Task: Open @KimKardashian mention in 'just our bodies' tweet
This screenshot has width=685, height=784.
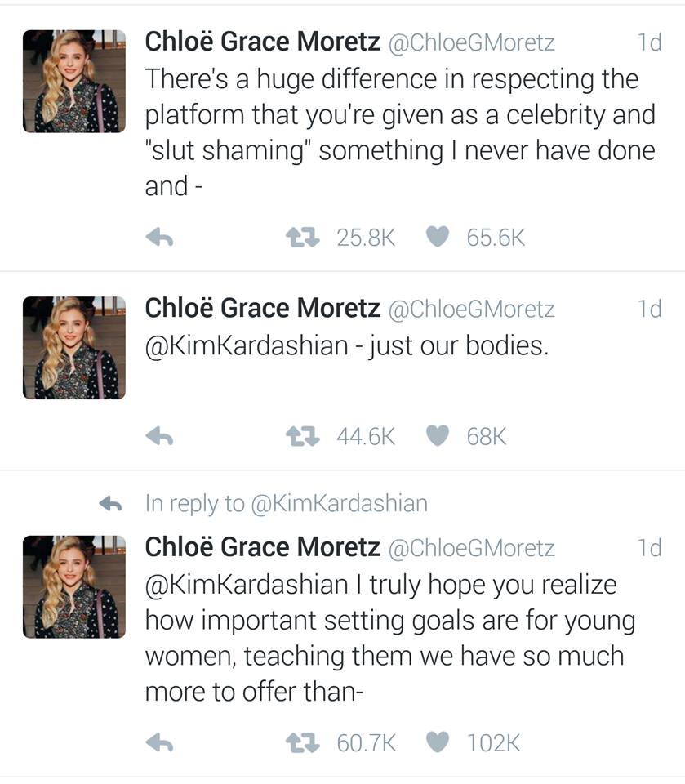Action: tap(247, 345)
